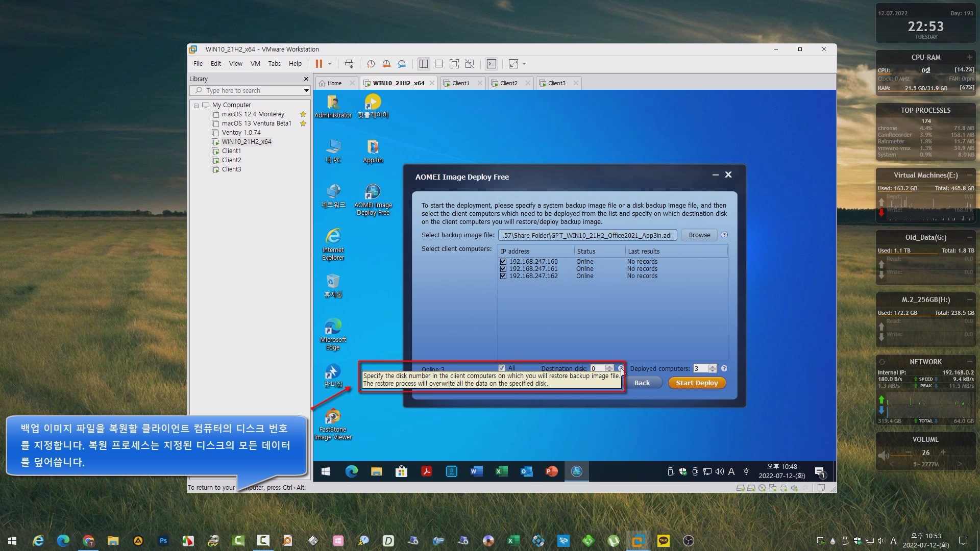
Task: Minimize the AOMEI Image Deploy dialog
Action: click(x=716, y=175)
